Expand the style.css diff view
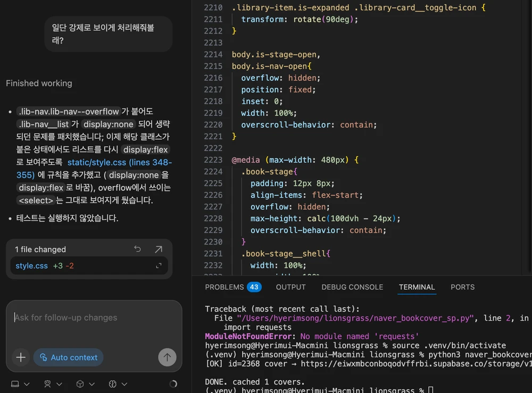Screen dimensions: 532x393 159,266
